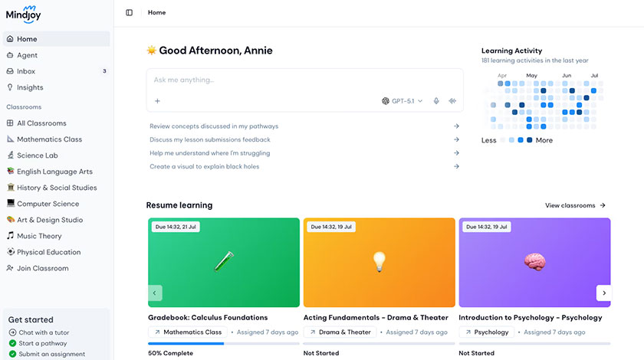644x360 pixels.
Task: Click Psychology tag button
Action: coord(486,332)
